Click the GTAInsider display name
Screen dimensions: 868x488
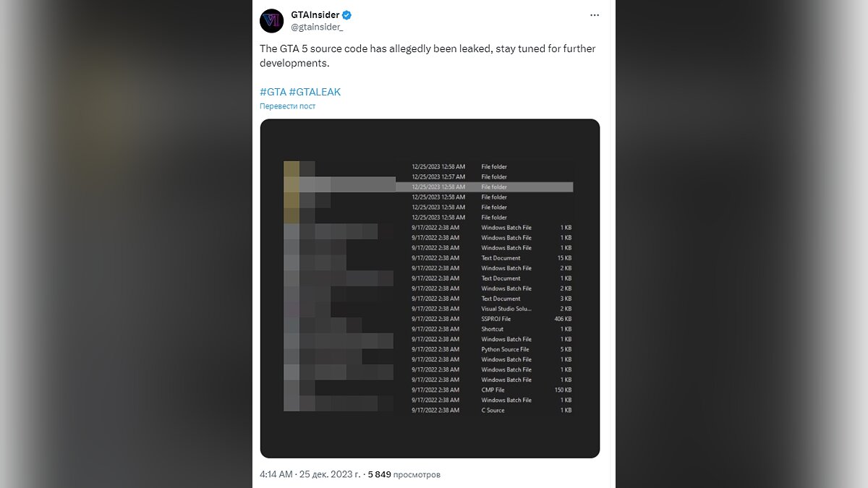point(315,15)
